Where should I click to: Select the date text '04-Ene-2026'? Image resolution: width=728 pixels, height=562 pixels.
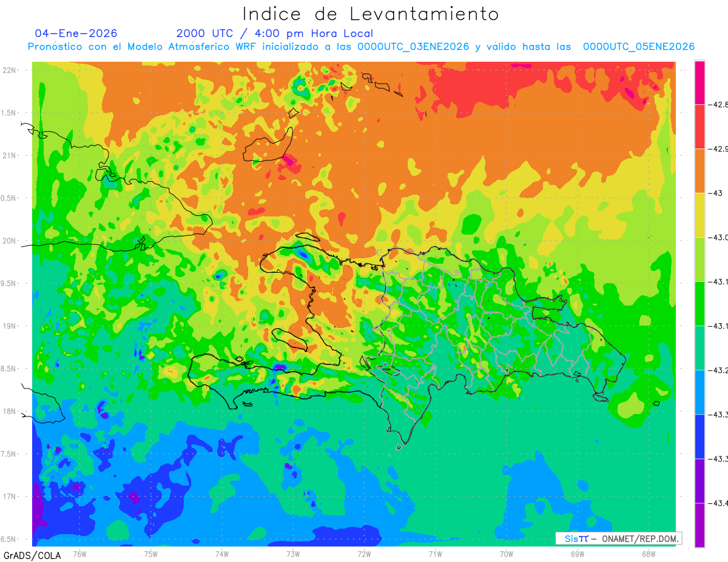click(76, 33)
